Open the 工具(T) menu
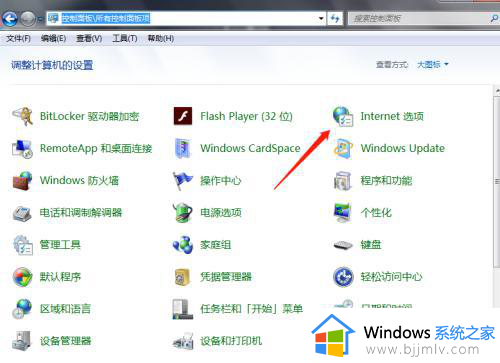The height and width of the screenshot is (363, 500). pyautogui.click(x=125, y=39)
